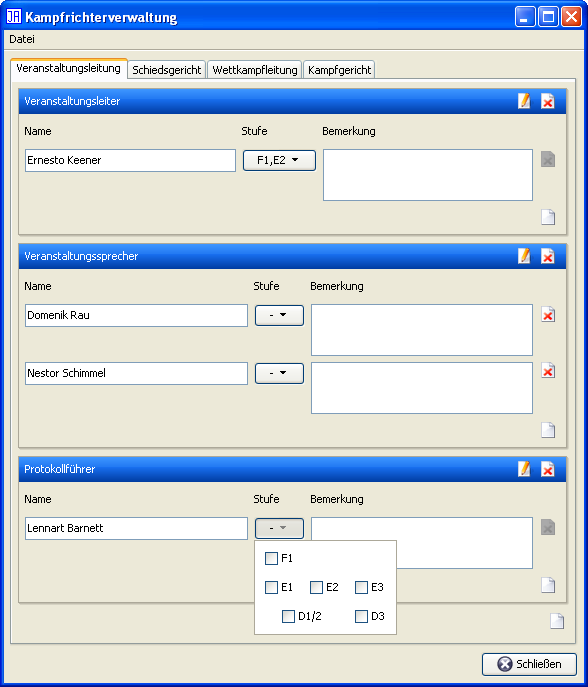Click edit pencil icon in Veranstaltungsleiter header
Image resolution: width=588 pixels, height=687 pixels.
tap(524, 101)
